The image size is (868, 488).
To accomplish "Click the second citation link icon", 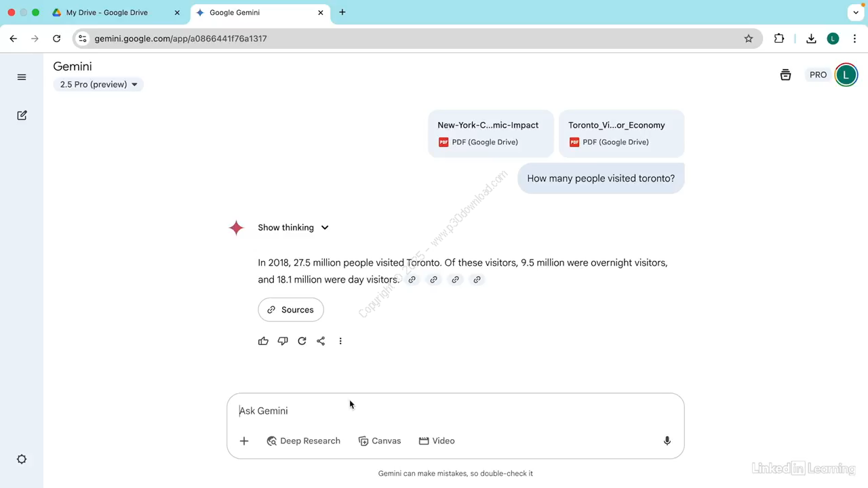I will click(433, 280).
